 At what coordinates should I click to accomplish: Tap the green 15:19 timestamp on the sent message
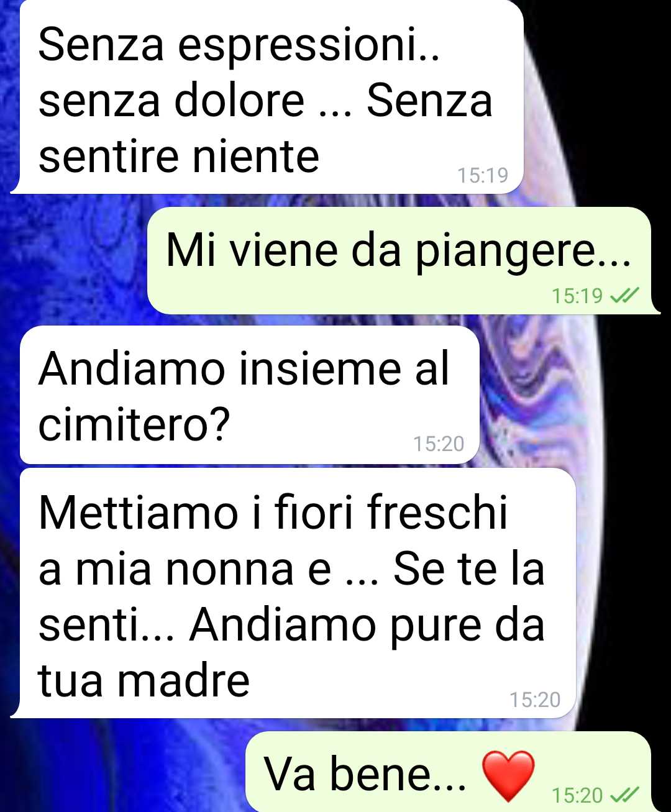577,296
